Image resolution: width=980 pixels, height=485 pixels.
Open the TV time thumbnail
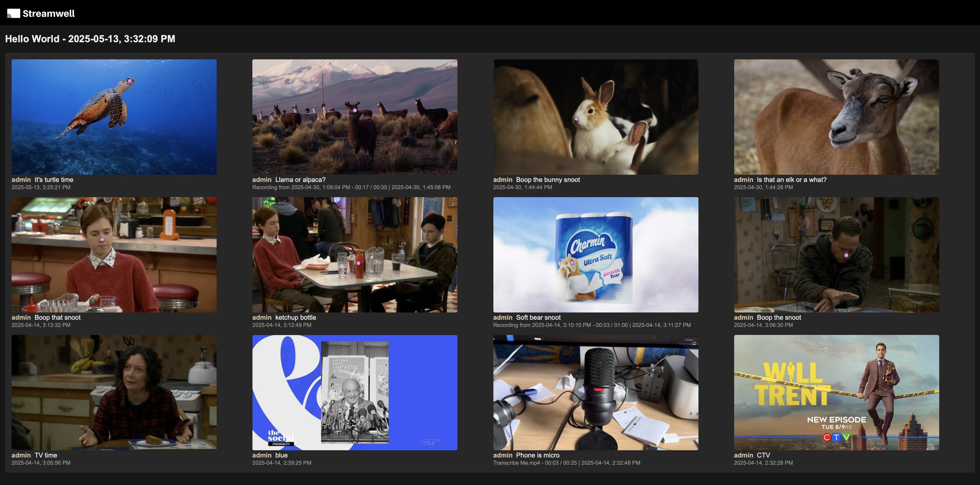(114, 392)
